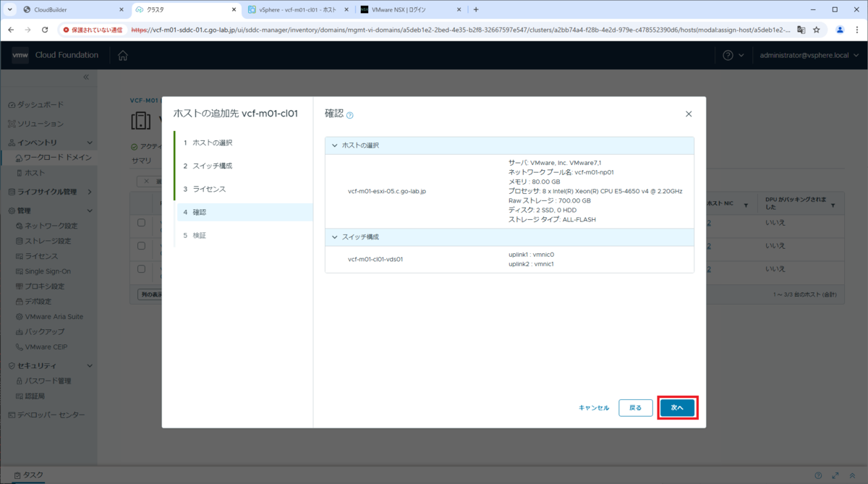Cancel the wizard via キャンセル
This screenshot has height=484, width=868.
pos(594,408)
